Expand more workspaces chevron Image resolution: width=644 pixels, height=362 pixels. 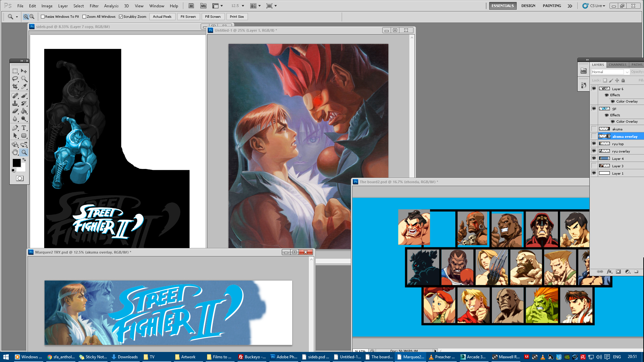coord(570,6)
